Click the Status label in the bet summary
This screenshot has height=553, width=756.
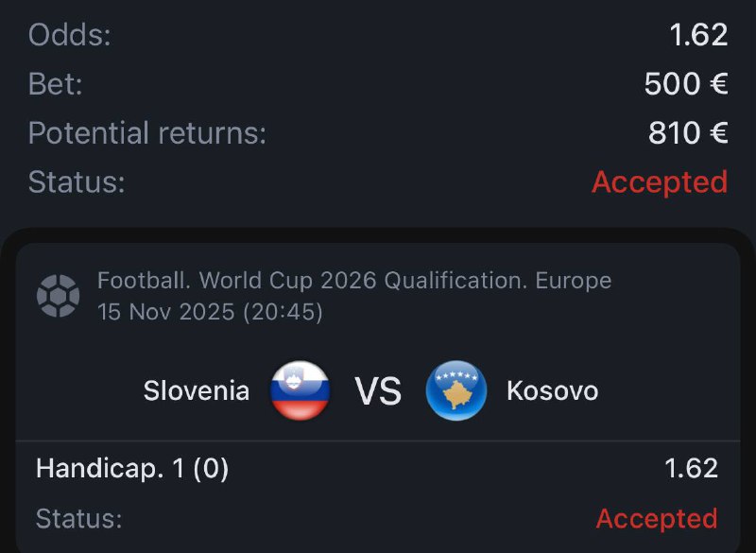coord(77,181)
